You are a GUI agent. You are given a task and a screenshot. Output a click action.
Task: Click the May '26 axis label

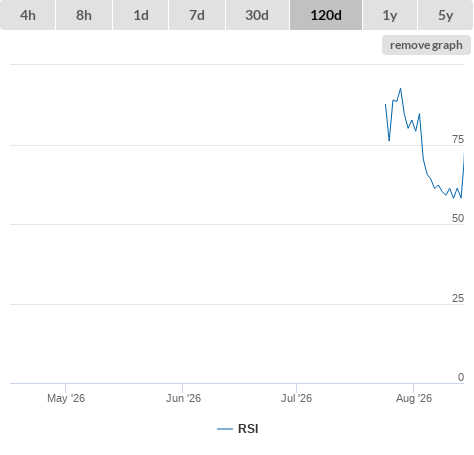click(66, 398)
